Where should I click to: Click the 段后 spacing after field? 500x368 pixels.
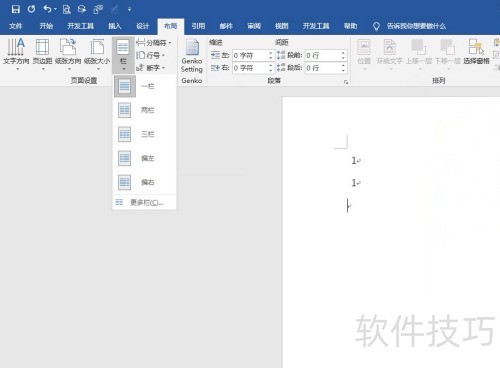tap(323, 68)
